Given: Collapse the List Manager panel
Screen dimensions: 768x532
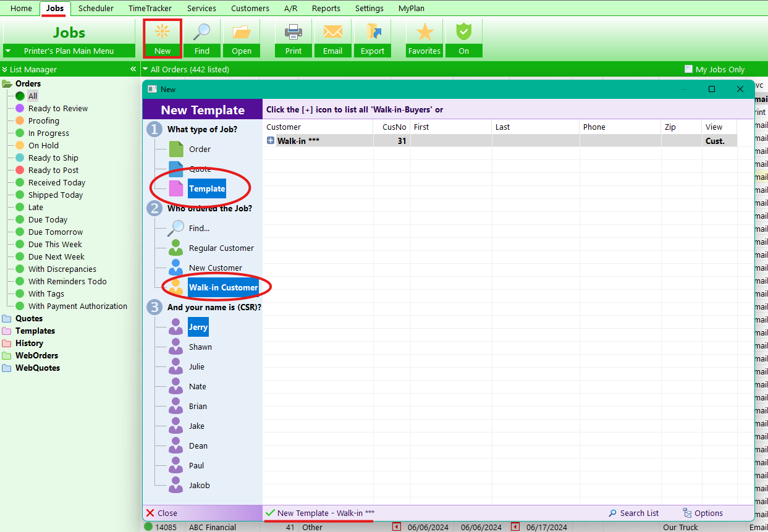Looking at the screenshot, I should (x=133, y=69).
